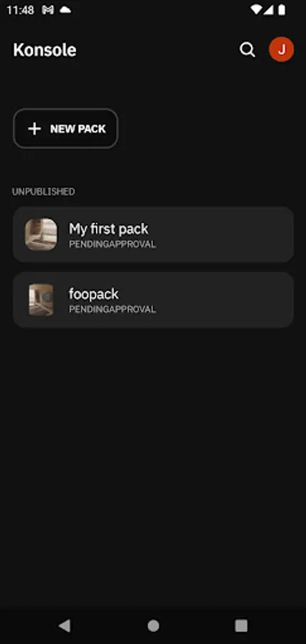Select the foopack title
This screenshot has width=306, height=644.
94,294
